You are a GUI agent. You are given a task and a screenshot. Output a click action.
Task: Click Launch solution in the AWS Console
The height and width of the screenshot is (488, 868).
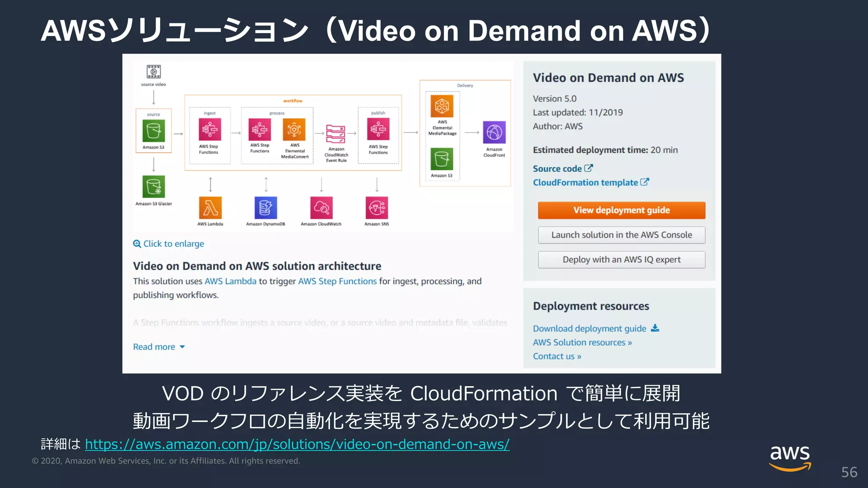621,235
